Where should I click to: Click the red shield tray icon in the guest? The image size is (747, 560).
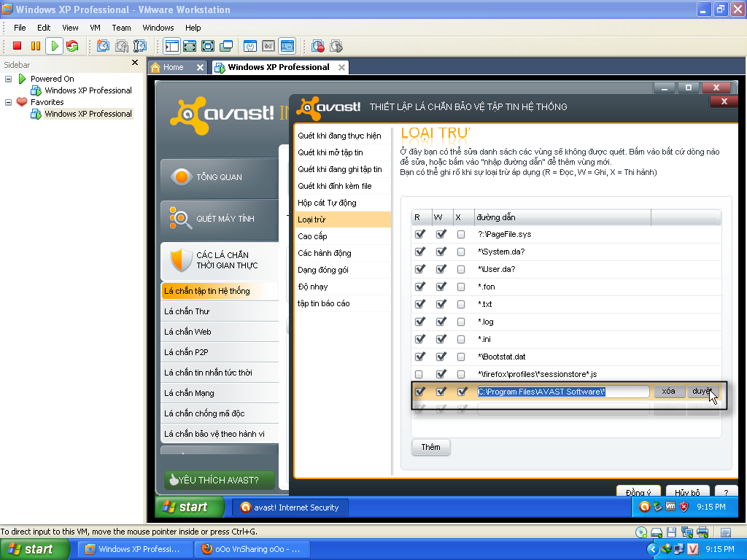[684, 507]
